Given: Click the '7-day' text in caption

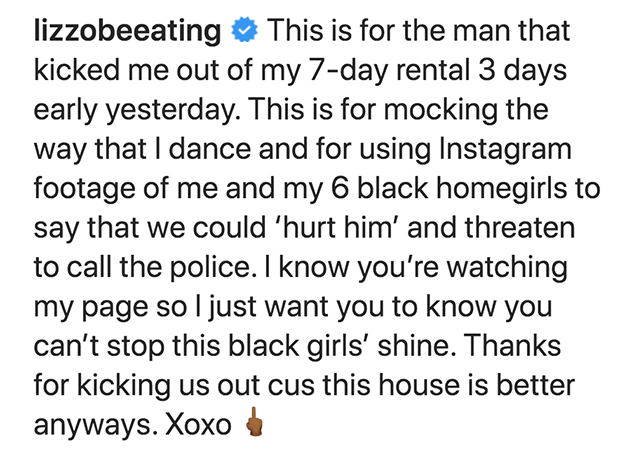Looking at the screenshot, I should pyautogui.click(x=306, y=71).
